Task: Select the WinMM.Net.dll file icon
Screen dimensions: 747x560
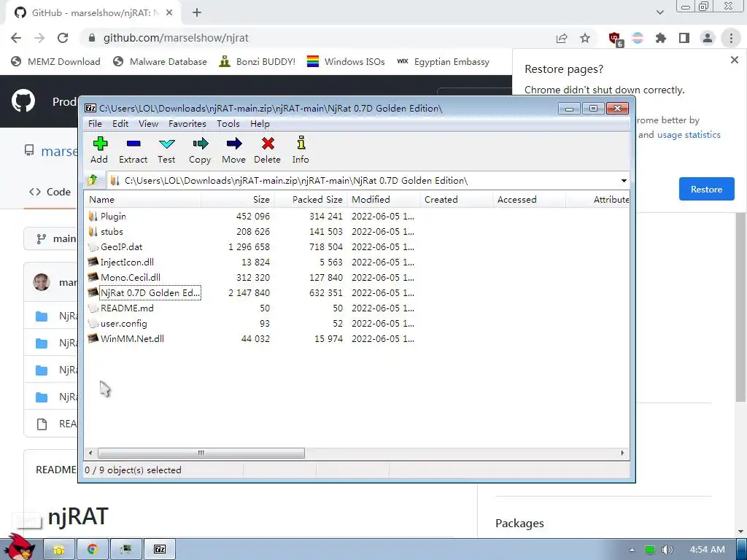Action: click(x=93, y=338)
